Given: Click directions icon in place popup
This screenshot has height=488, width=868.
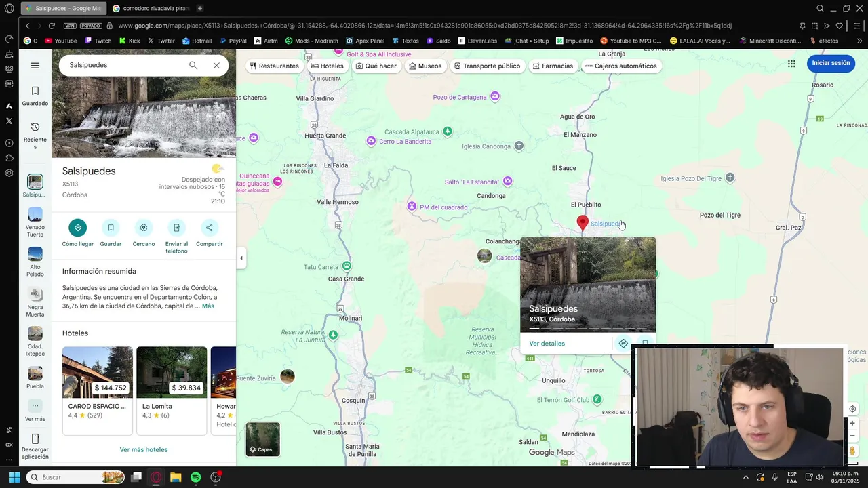Looking at the screenshot, I should [x=623, y=344].
